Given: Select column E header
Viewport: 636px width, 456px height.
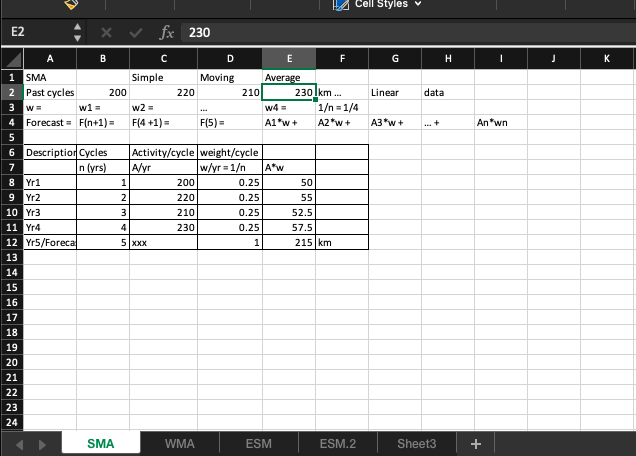Looking at the screenshot, I should (289, 59).
